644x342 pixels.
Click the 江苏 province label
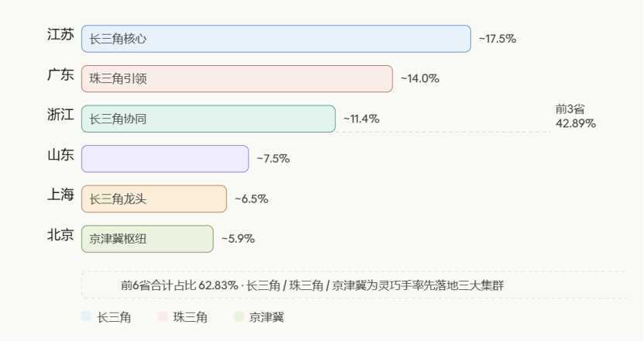[x=60, y=35]
